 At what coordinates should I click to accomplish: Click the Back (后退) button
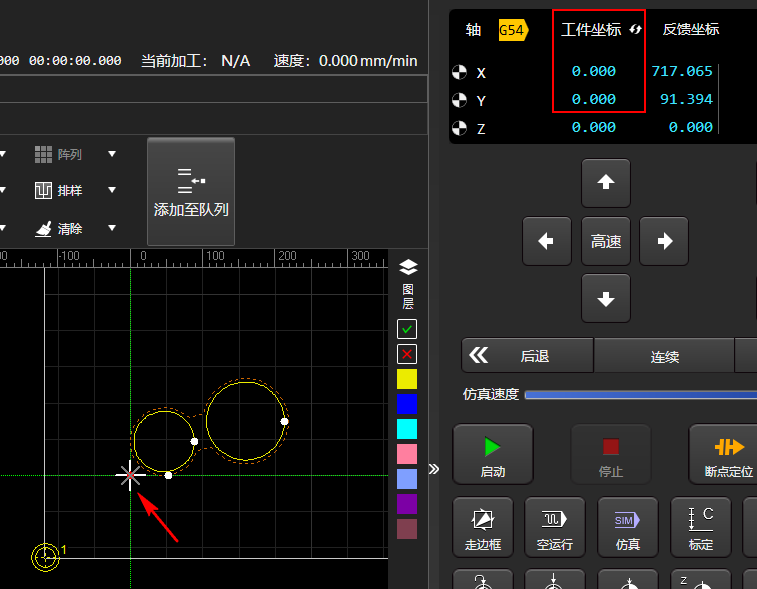coord(528,356)
